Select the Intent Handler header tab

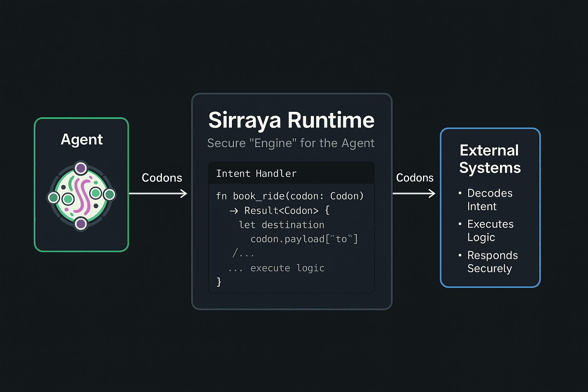tap(256, 173)
